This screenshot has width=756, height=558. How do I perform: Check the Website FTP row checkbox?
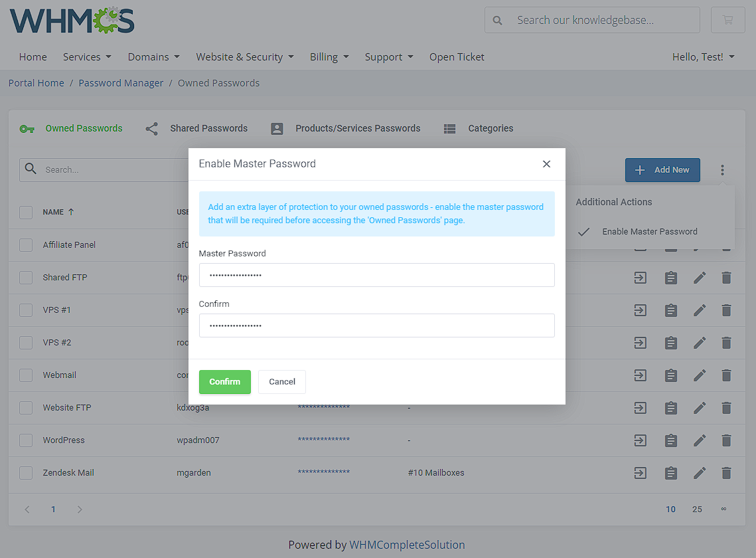click(x=26, y=408)
